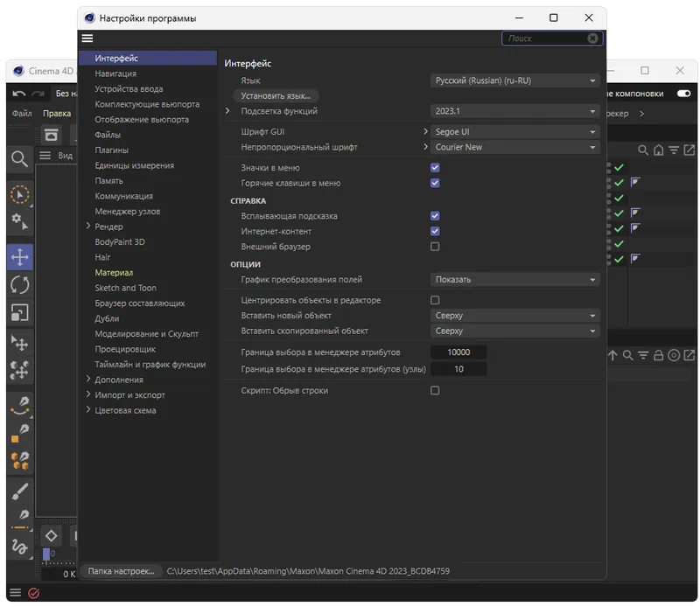Enable the Внешний браузер checkbox
Screen dimensions: 700x607
coord(435,247)
